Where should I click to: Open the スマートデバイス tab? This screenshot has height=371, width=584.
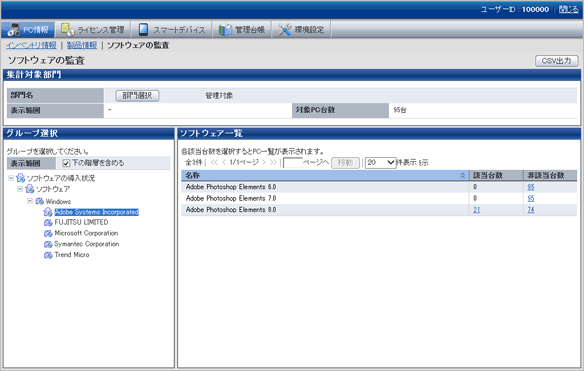(171, 29)
